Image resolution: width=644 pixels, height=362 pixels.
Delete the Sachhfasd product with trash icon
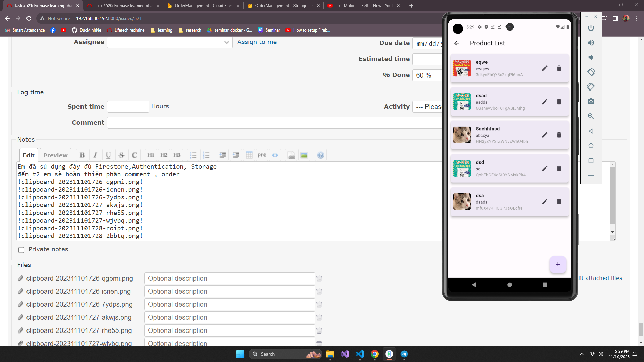(559, 135)
